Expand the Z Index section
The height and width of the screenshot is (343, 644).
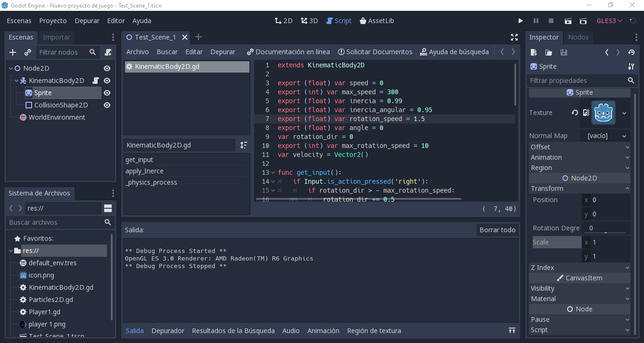579,268
